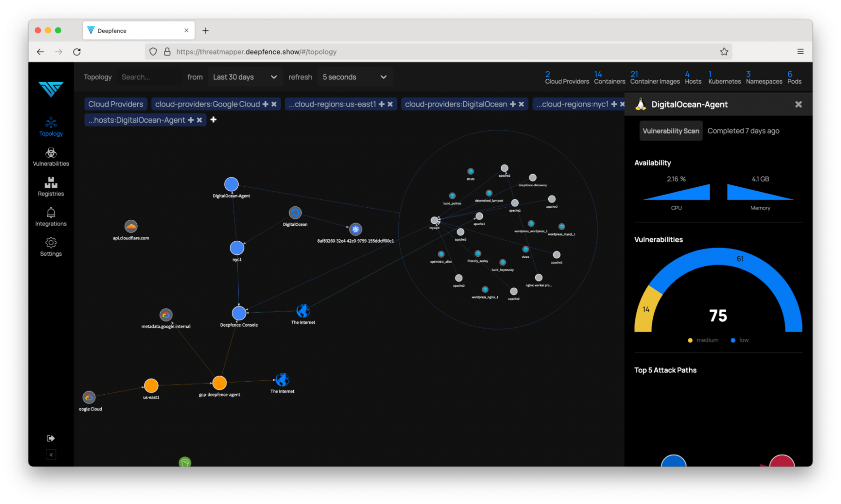The height and width of the screenshot is (504, 841).
Task: Click the logout icon at sidebar bottom
Action: (50, 438)
